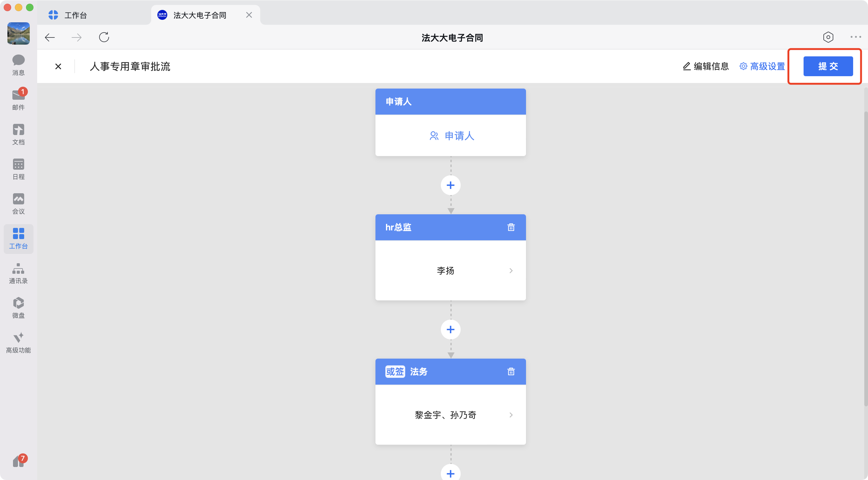Expand approvers 黎金宇、孙乃奇 details

[x=511, y=415]
